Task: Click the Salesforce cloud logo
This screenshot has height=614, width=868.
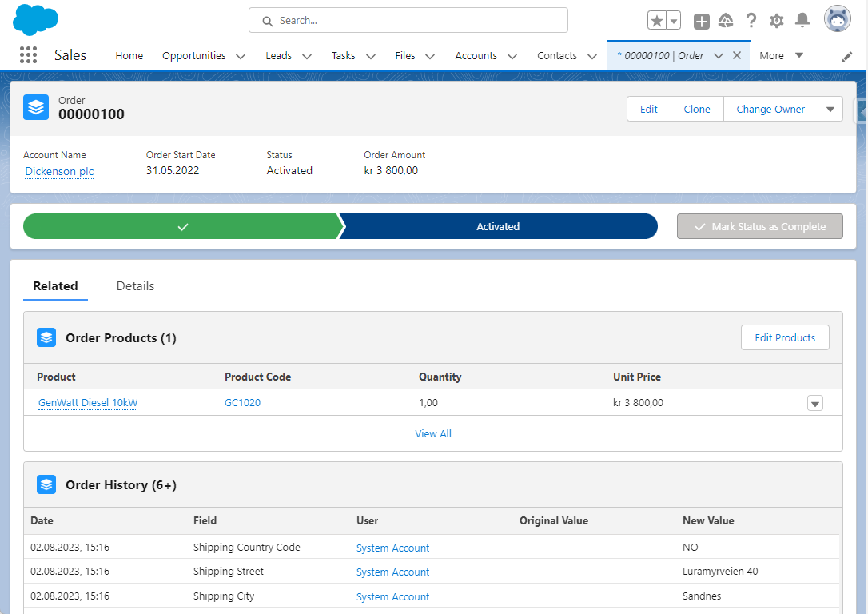Action: (35, 19)
